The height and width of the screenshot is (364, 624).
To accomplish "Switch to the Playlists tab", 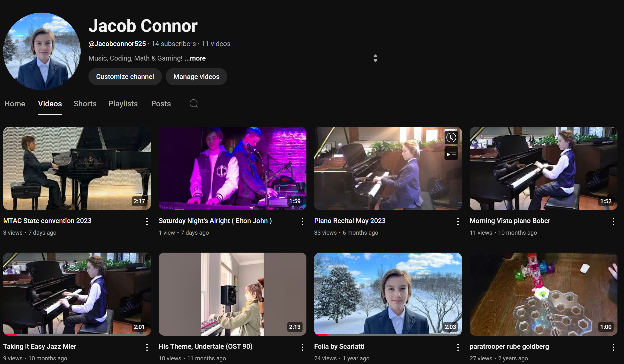I will point(123,104).
